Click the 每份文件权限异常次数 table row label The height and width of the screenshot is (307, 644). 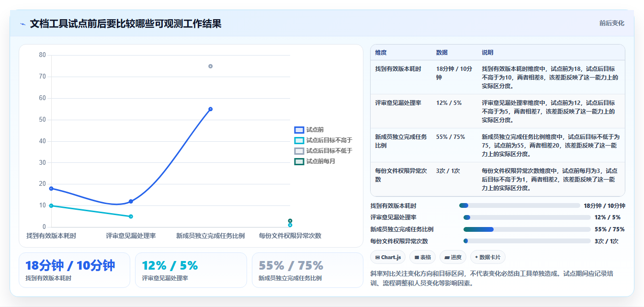(401, 175)
